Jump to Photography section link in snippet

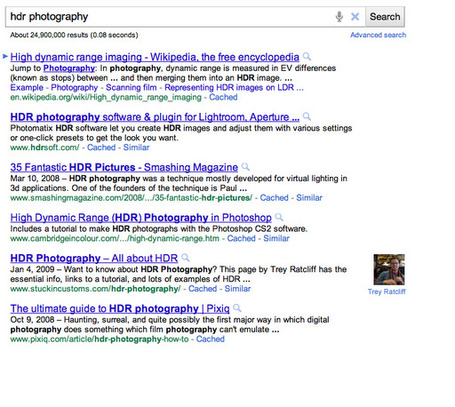point(69,68)
